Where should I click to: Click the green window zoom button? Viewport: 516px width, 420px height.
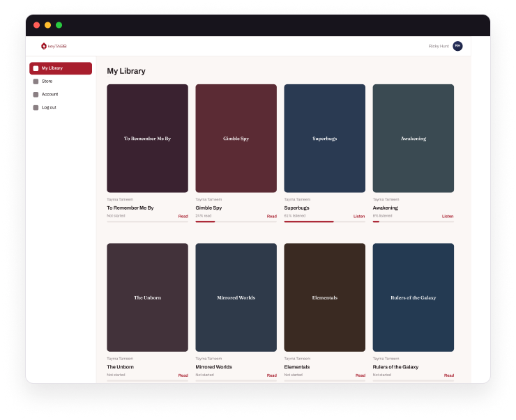tap(59, 25)
